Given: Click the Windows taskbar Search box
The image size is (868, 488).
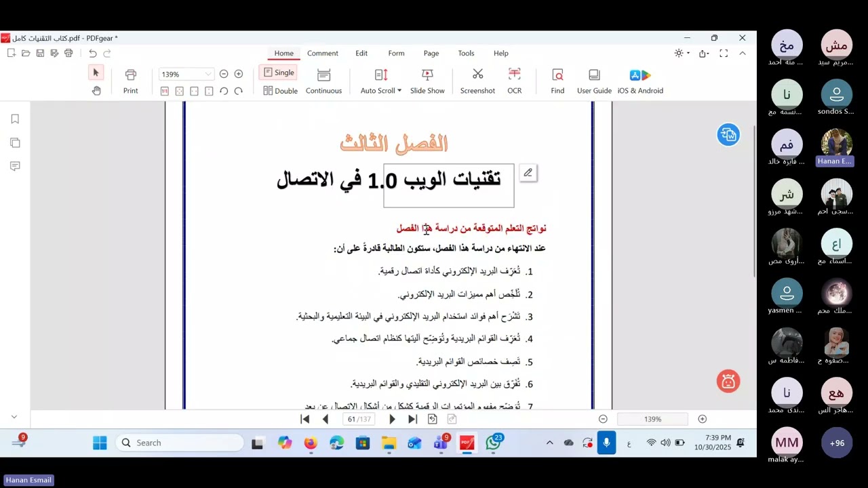Looking at the screenshot, I should [179, 443].
